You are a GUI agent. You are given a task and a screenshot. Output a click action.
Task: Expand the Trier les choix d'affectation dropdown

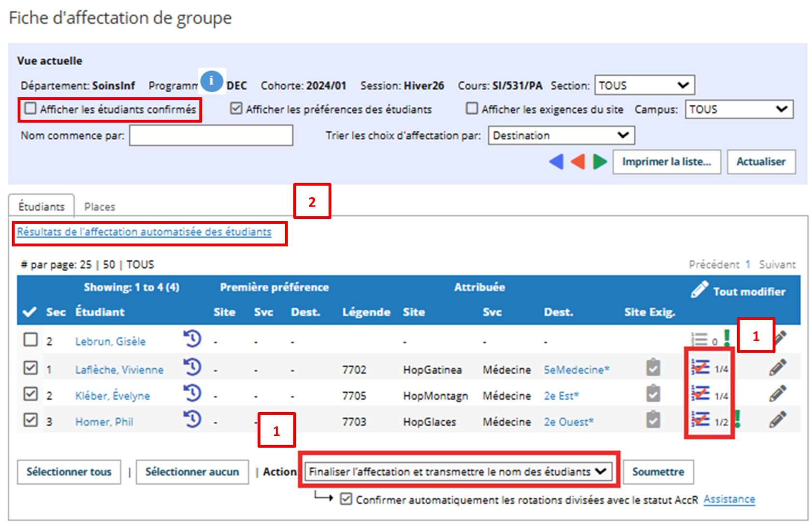click(x=561, y=136)
